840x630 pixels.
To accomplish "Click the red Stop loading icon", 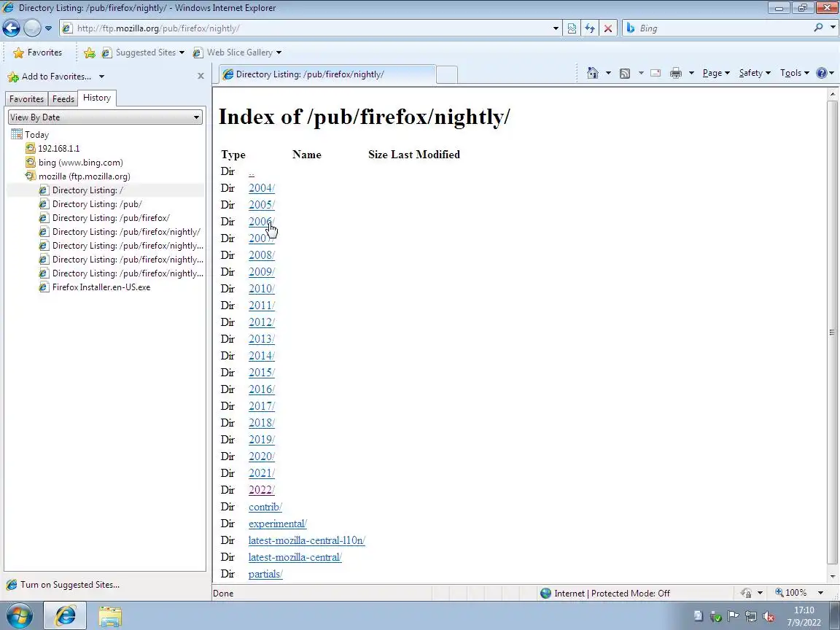I will (x=608, y=28).
